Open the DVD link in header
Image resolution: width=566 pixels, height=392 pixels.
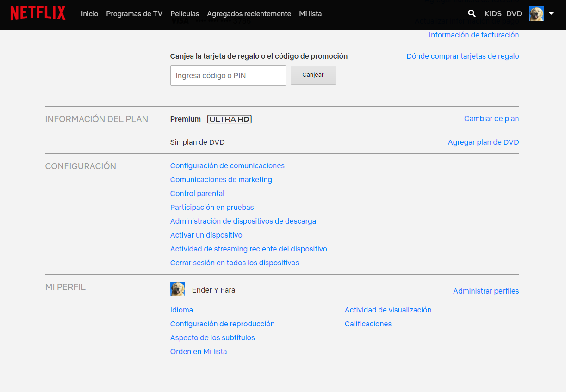514,14
